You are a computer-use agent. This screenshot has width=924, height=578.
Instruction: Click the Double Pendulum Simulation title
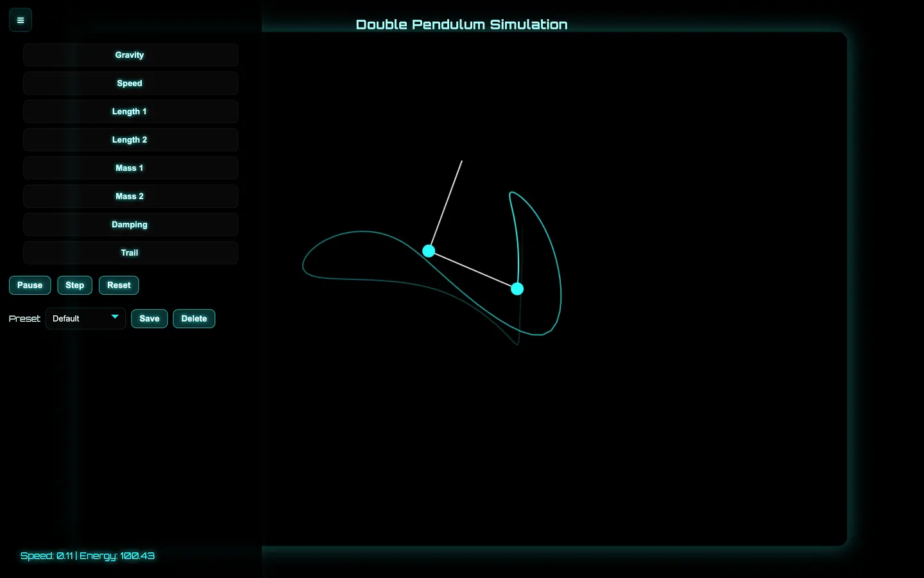[x=461, y=24]
